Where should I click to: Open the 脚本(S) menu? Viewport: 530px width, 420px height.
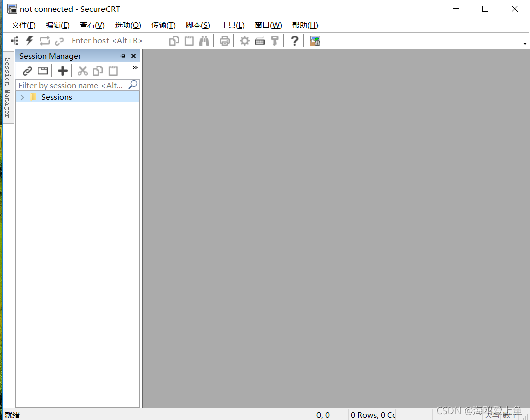tap(198, 25)
